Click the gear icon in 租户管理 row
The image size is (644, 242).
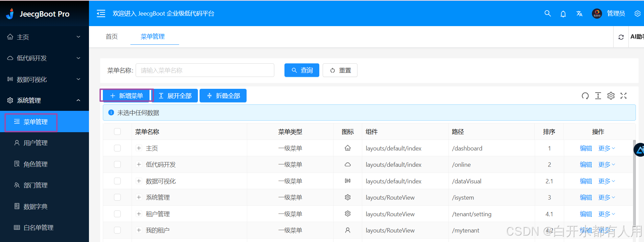click(x=348, y=214)
